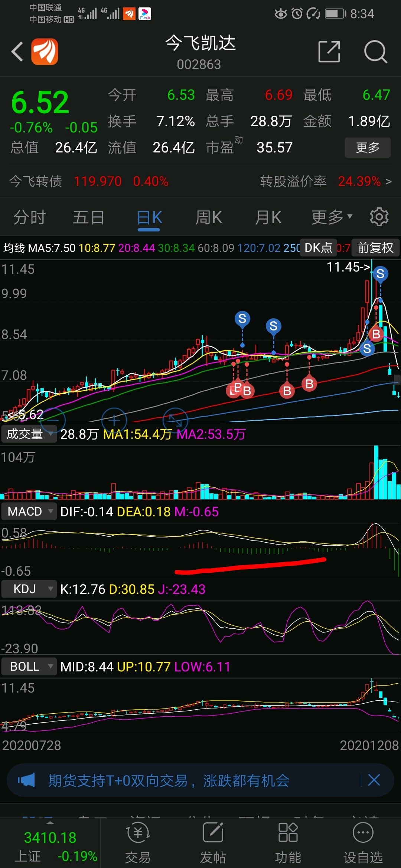Tap the back arrow icon
The image size is (401, 868).
click(x=17, y=52)
